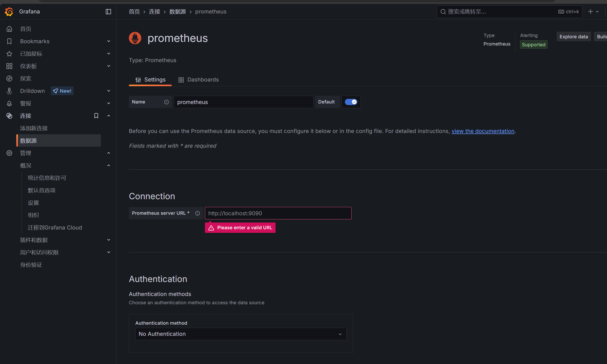Click the plus icon in the top bar
Viewport: 607px width, 364px height.
tap(590, 12)
